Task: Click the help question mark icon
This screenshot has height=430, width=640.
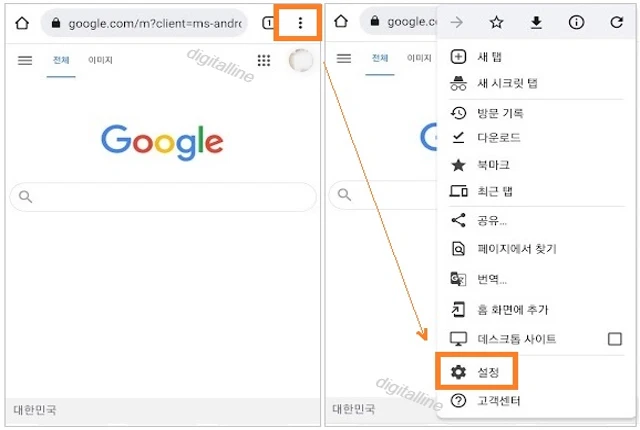Action: click(x=458, y=401)
